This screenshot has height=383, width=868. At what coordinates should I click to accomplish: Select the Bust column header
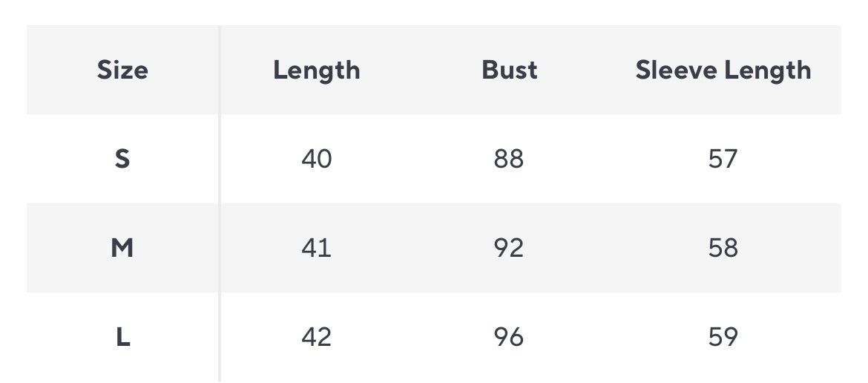coord(509,70)
